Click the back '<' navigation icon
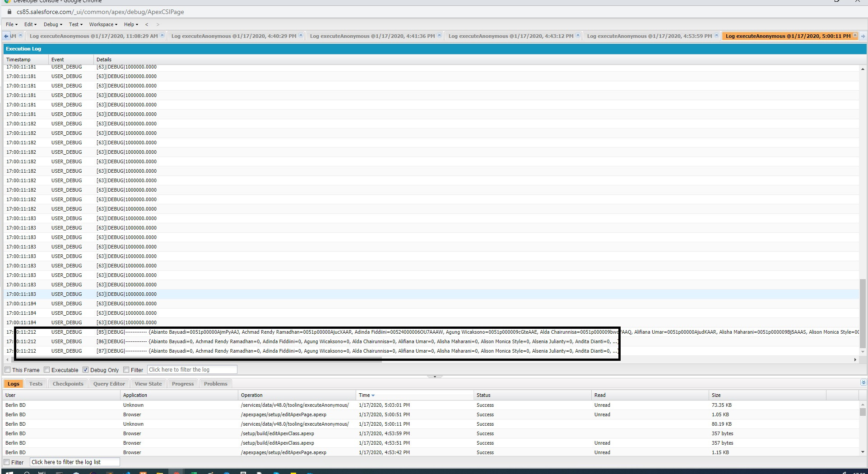The width and height of the screenshot is (868, 474). (147, 24)
